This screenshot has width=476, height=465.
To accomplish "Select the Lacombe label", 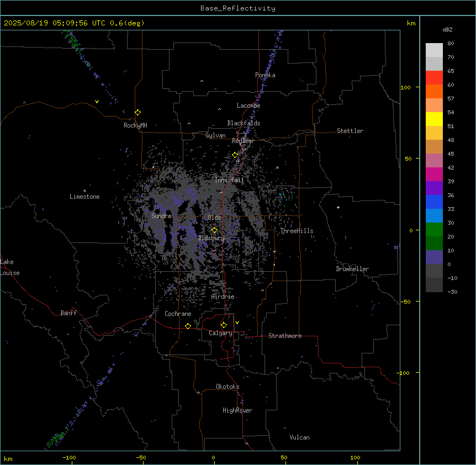I will pos(248,105).
